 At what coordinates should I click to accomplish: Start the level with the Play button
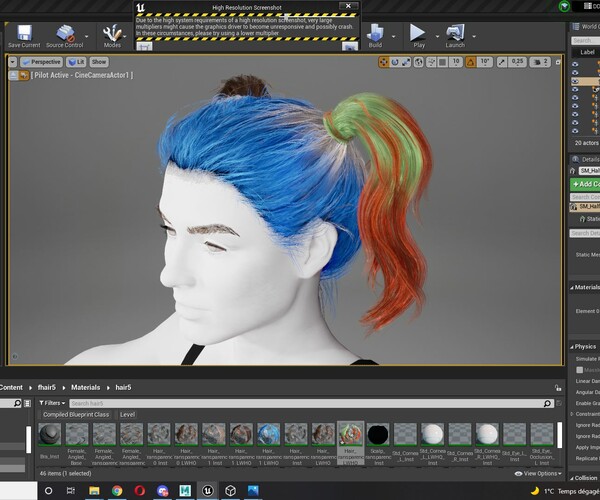coord(419,36)
